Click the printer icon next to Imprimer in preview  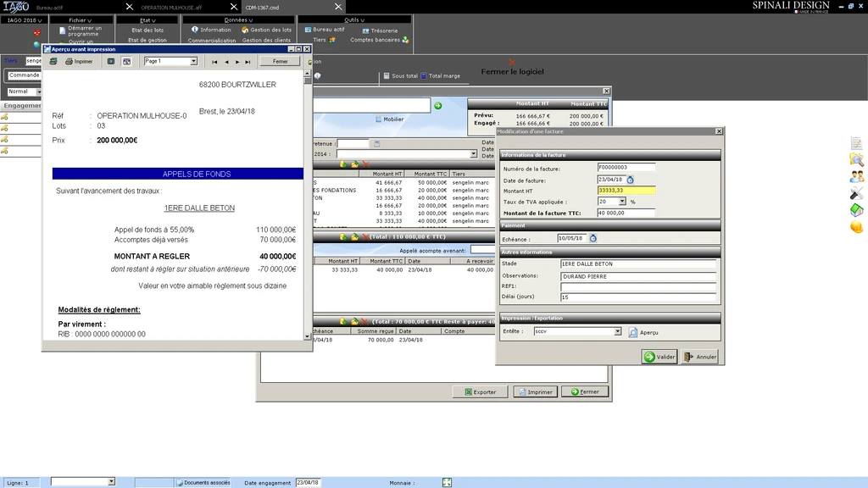pos(67,61)
